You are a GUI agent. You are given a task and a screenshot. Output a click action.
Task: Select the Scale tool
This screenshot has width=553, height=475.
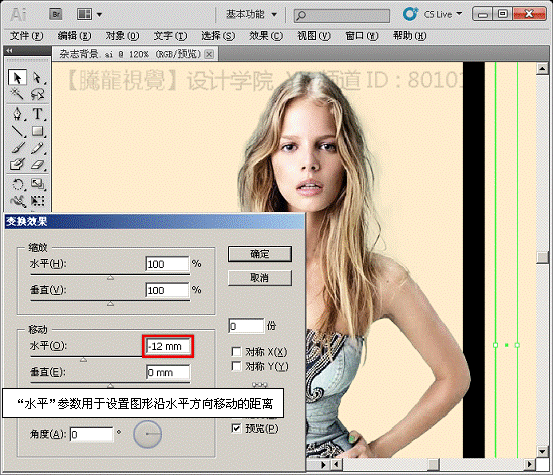[37, 184]
